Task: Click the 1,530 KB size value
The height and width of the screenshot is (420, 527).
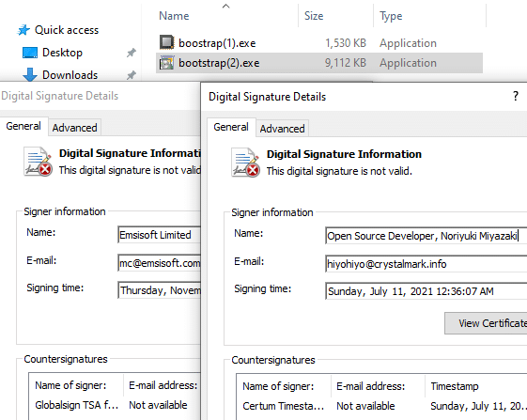Action: click(x=346, y=43)
